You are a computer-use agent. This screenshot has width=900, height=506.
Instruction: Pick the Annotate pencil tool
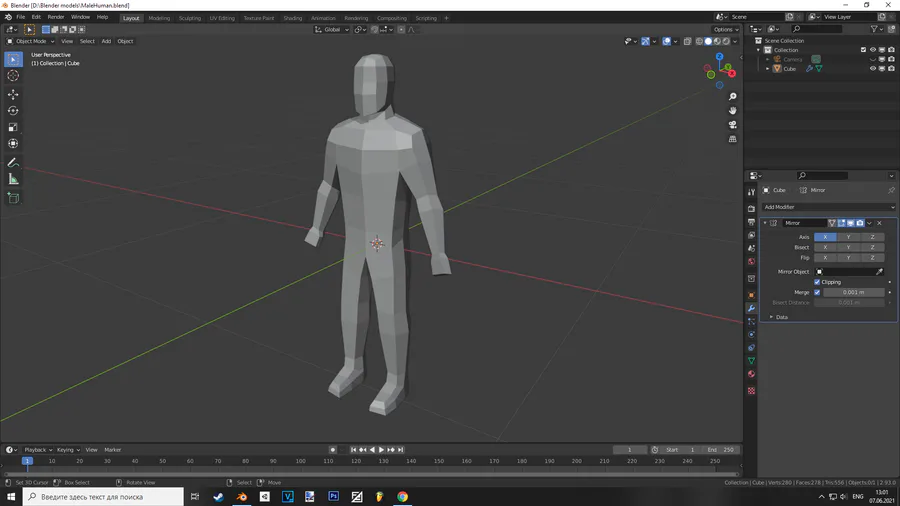point(13,162)
